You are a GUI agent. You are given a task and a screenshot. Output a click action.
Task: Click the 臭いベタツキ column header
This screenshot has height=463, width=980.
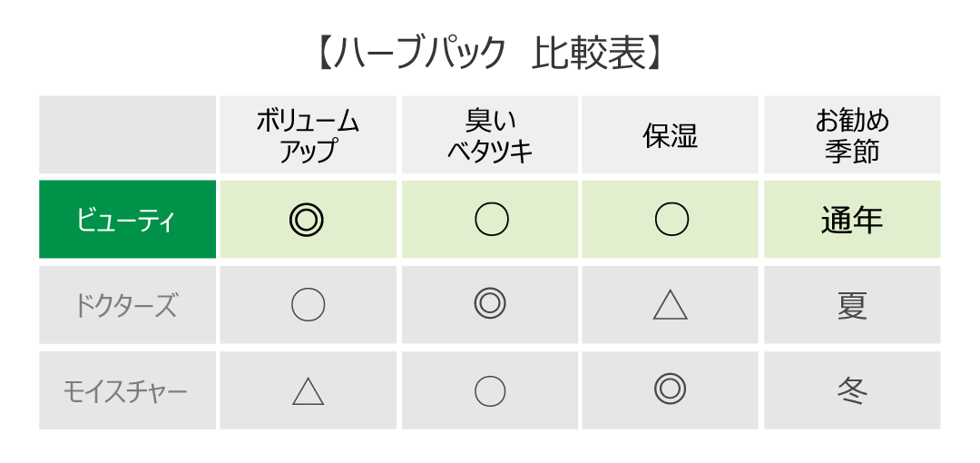coord(490,135)
